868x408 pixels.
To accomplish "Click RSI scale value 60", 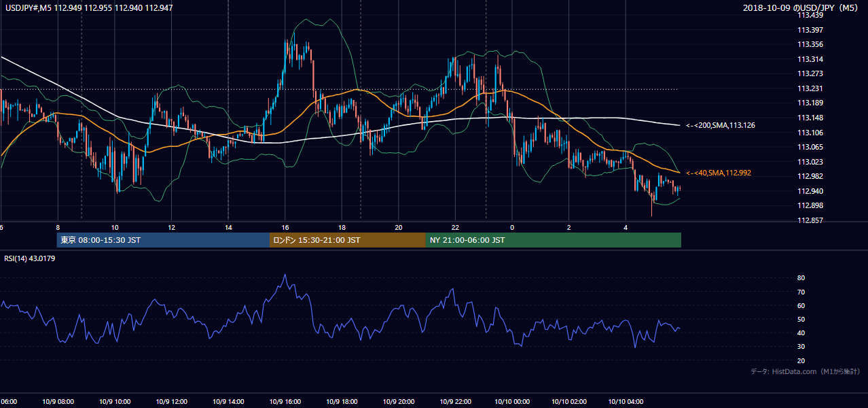I will tap(801, 305).
